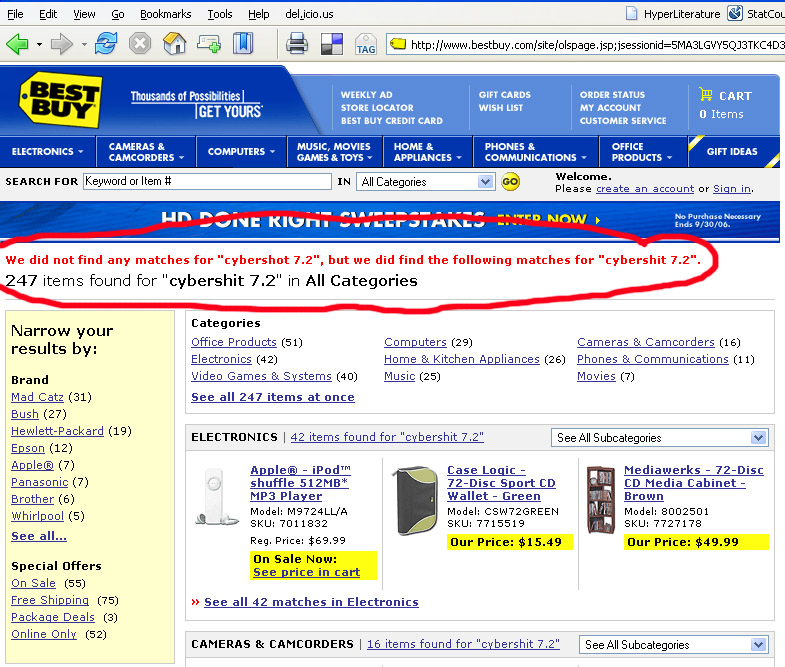Click the TAG toolbar icon
The image size is (785, 667).
[x=365, y=45]
